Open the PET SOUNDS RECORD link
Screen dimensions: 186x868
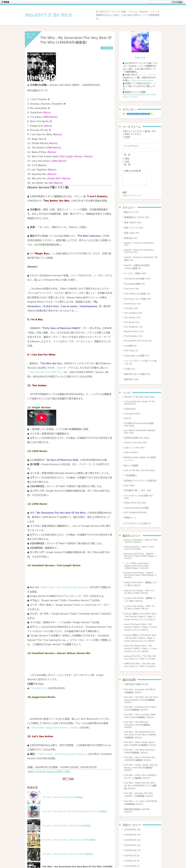point(135,513)
